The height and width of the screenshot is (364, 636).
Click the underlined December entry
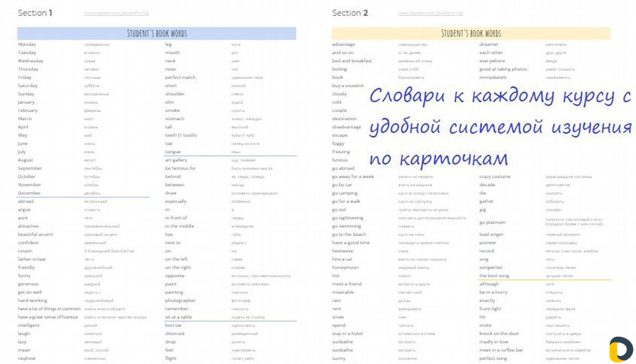pyautogui.click(x=28, y=193)
